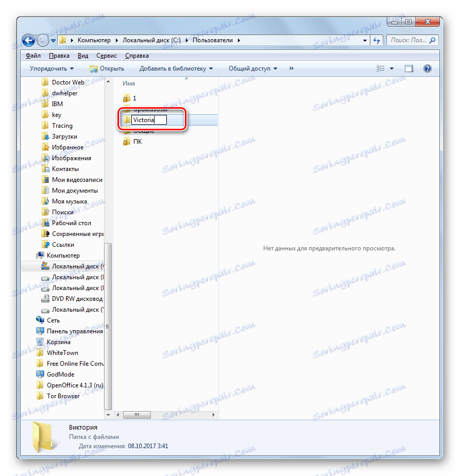This screenshot has height=476, width=460.
Task: Click the Рабочий стол icon
Action: [x=45, y=223]
